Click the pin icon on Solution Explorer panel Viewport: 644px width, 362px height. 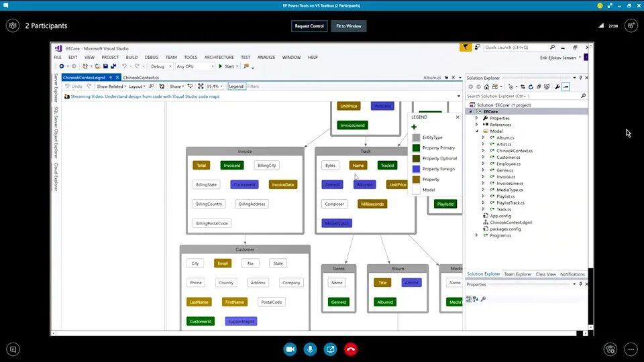(580, 78)
